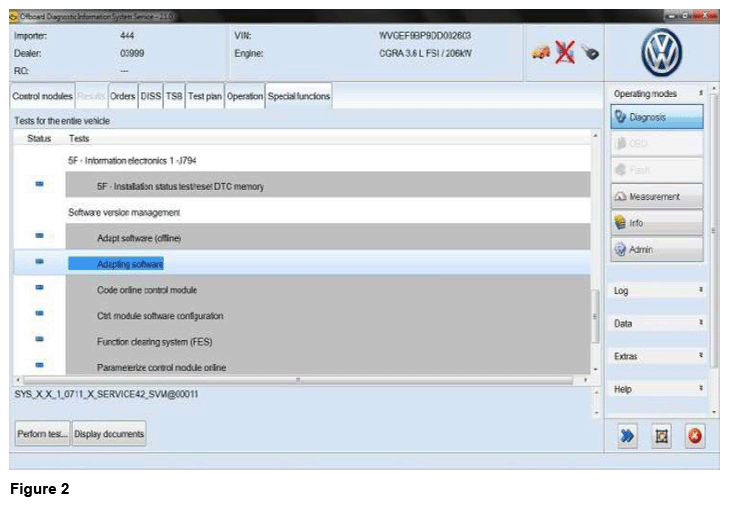The image size is (729, 506).
Task: Select Software version management entry
Action: (124, 213)
